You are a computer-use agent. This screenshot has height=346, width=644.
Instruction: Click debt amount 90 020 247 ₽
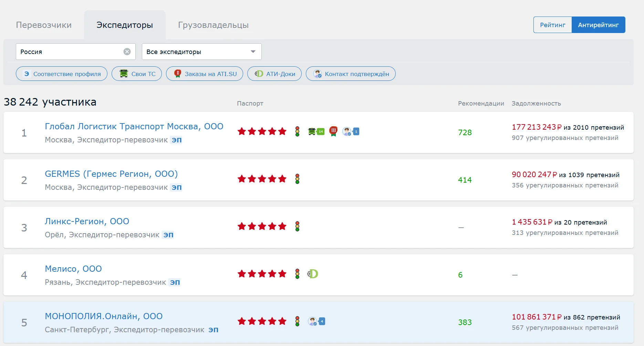click(534, 175)
